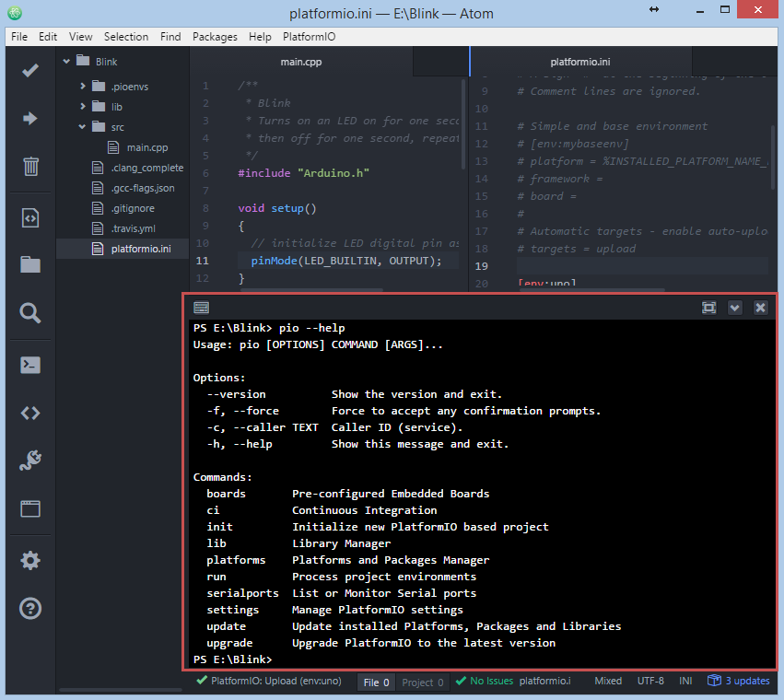Open the Edit menu
Viewport: 784px width, 700px height.
[48, 37]
